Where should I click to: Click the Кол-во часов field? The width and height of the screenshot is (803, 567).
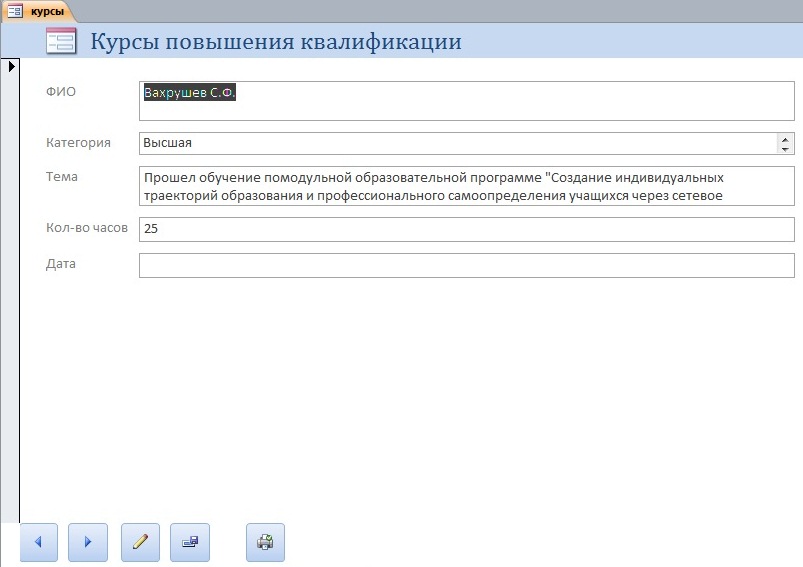(467, 229)
